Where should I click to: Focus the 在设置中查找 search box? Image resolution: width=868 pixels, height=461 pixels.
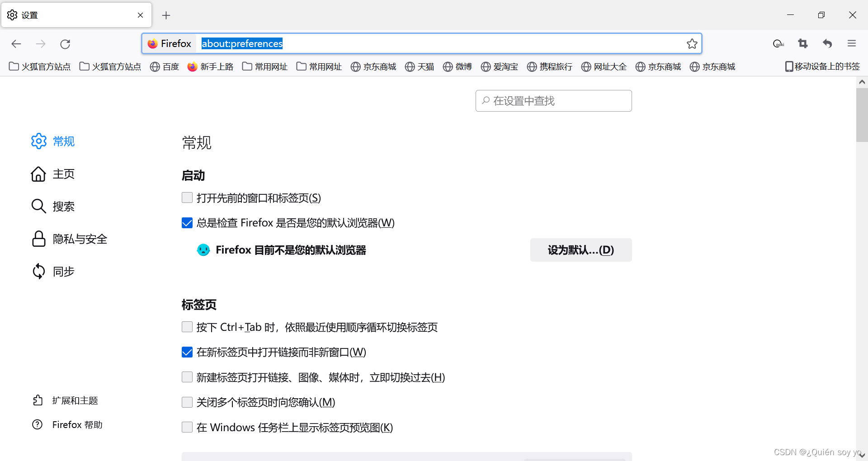click(x=553, y=101)
